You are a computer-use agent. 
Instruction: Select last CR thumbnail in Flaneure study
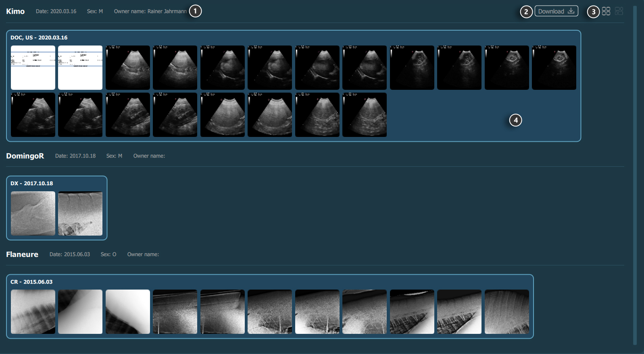[506, 312]
